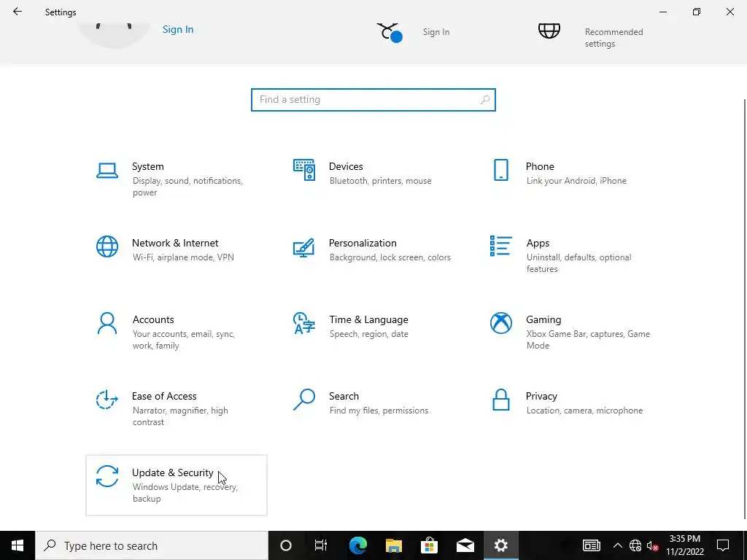This screenshot has height=560, width=747.
Task: Click in Find a setting field
Action: (x=373, y=99)
